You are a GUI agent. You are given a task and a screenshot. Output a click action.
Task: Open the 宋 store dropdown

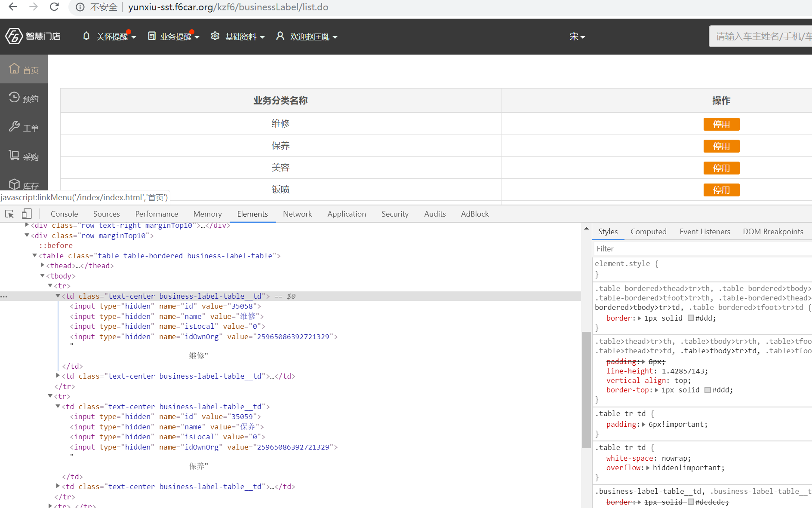(577, 37)
